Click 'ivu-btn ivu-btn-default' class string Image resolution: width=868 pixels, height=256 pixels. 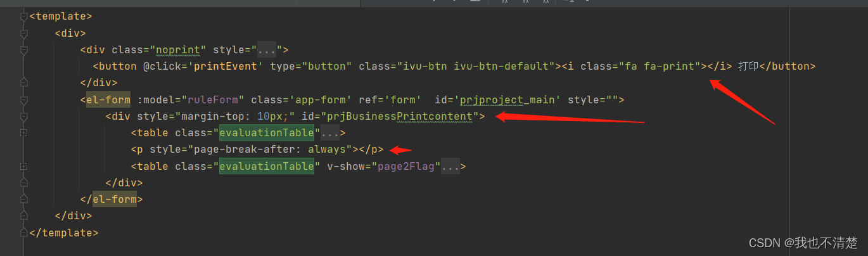476,67
